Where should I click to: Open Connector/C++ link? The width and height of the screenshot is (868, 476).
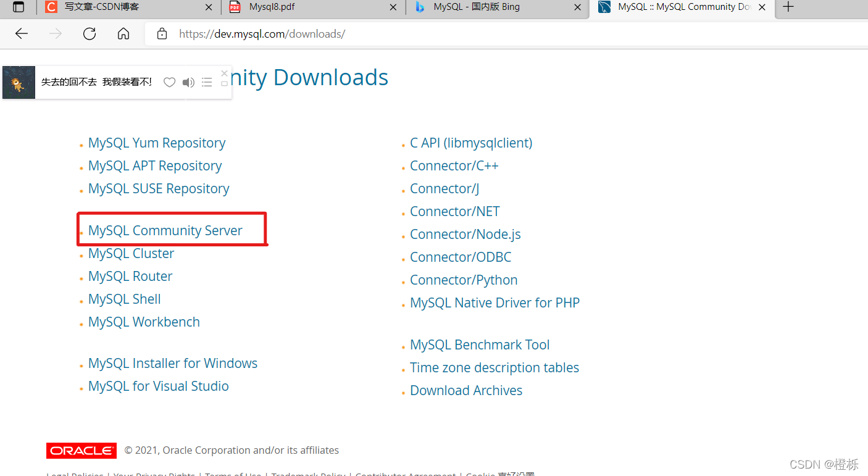pos(454,165)
